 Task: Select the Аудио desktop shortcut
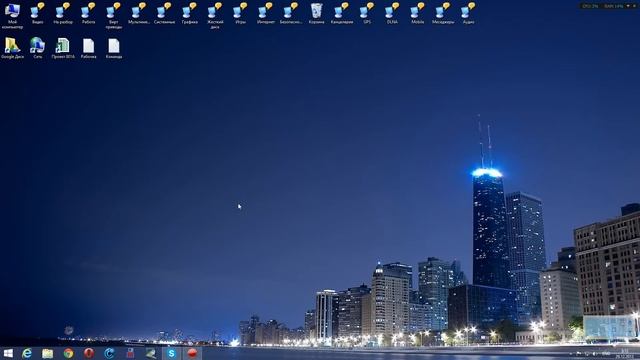pyautogui.click(x=468, y=13)
